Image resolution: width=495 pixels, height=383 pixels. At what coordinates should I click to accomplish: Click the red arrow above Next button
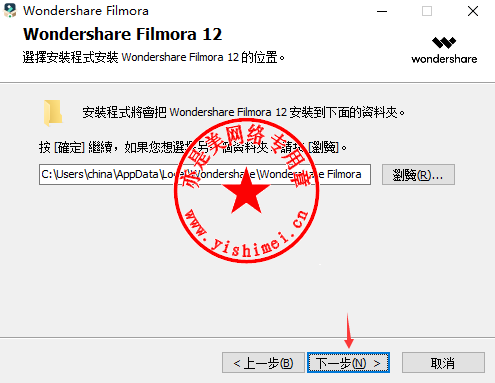tap(349, 331)
